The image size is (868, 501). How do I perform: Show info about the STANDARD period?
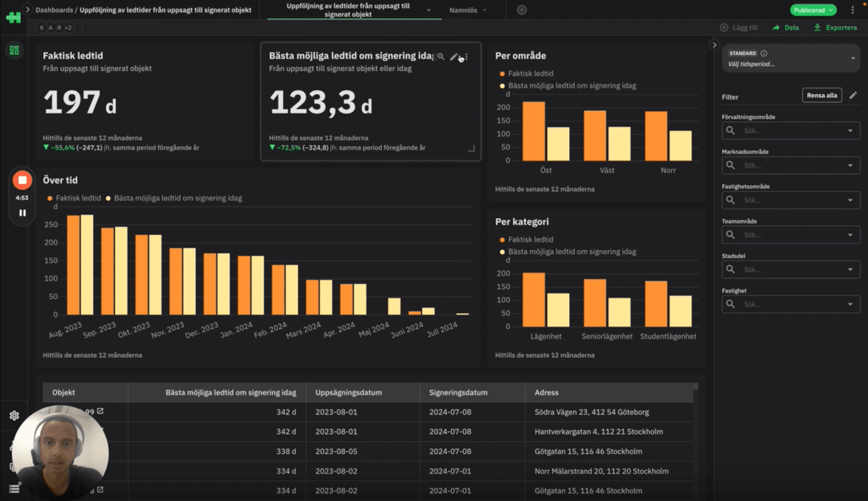click(764, 53)
